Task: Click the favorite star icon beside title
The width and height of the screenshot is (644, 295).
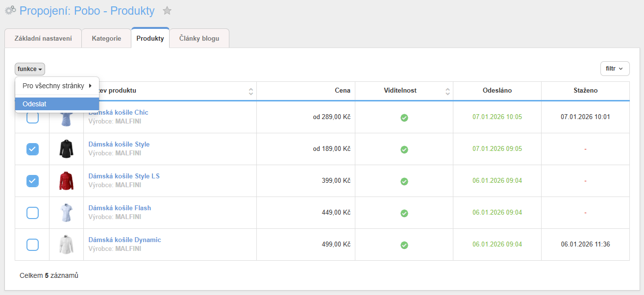Action: [167, 10]
